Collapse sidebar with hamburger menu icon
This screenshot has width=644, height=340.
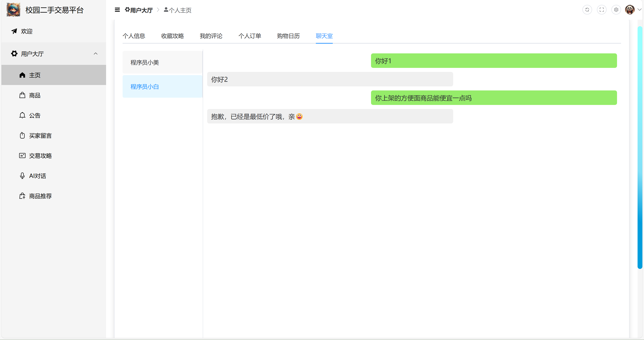click(x=117, y=10)
